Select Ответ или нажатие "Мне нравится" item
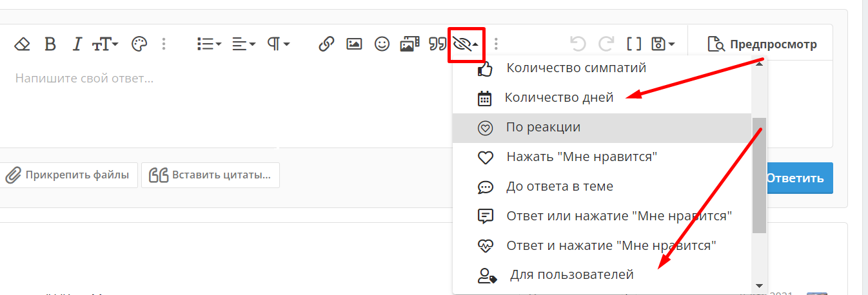This screenshot has height=295, width=868. (602, 216)
